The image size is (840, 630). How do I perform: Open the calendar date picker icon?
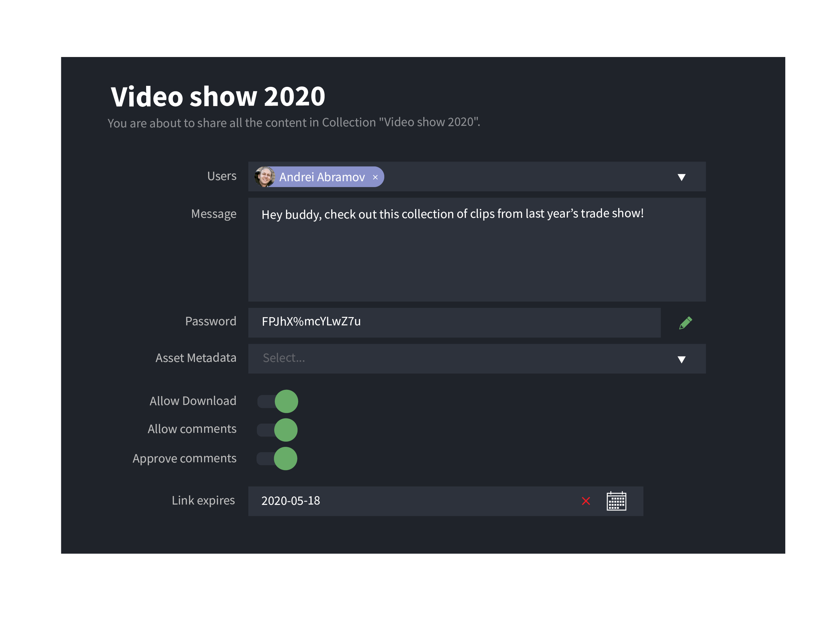tap(616, 501)
